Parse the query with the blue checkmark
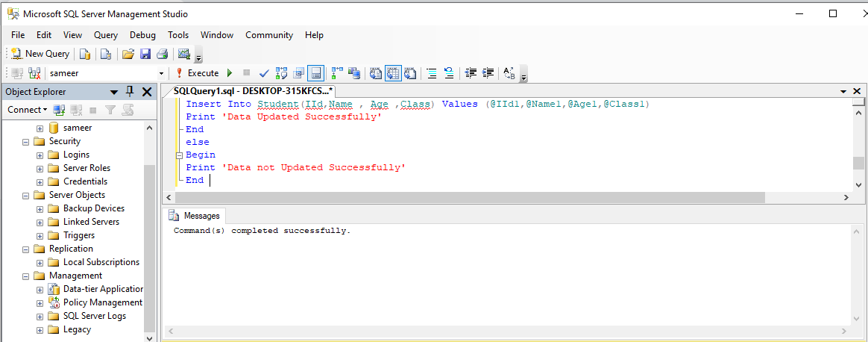 (264, 73)
